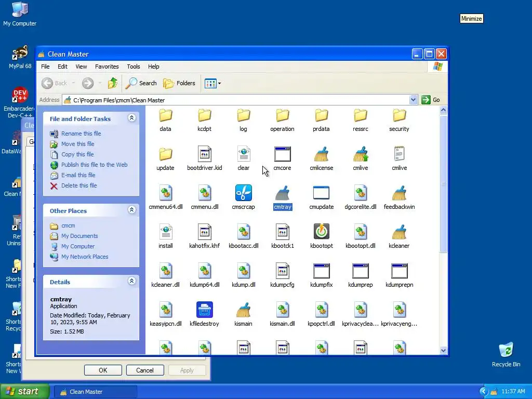This screenshot has height=399, width=532.
Task: Click the Clean Master taskbar button
Action: click(x=96, y=392)
